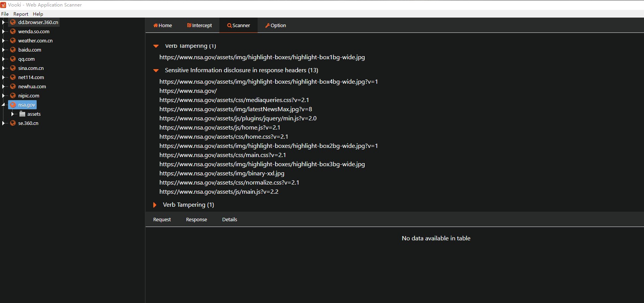Open the File menu
644x303 pixels.
5,14
